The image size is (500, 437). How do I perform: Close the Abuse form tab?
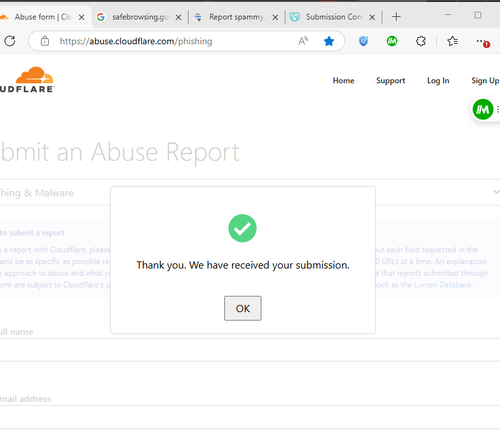(x=81, y=17)
